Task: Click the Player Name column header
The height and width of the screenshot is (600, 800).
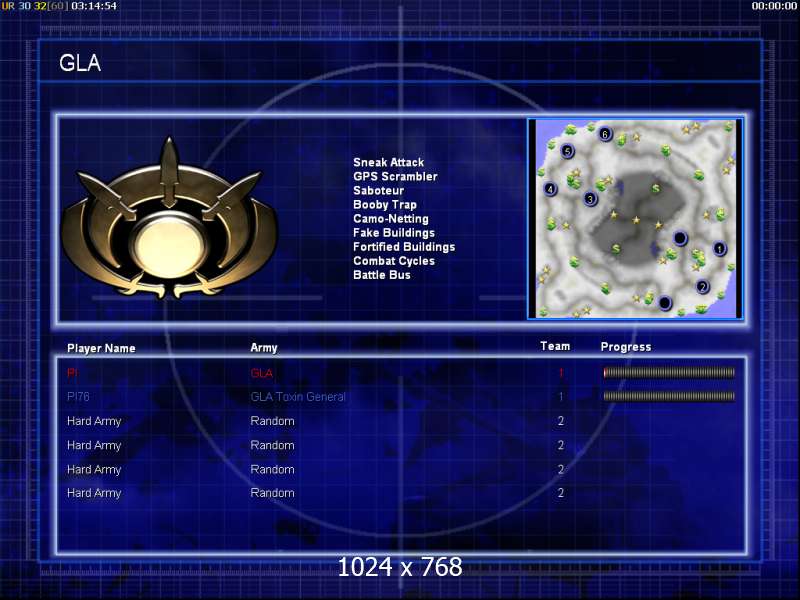Action: [x=101, y=348]
